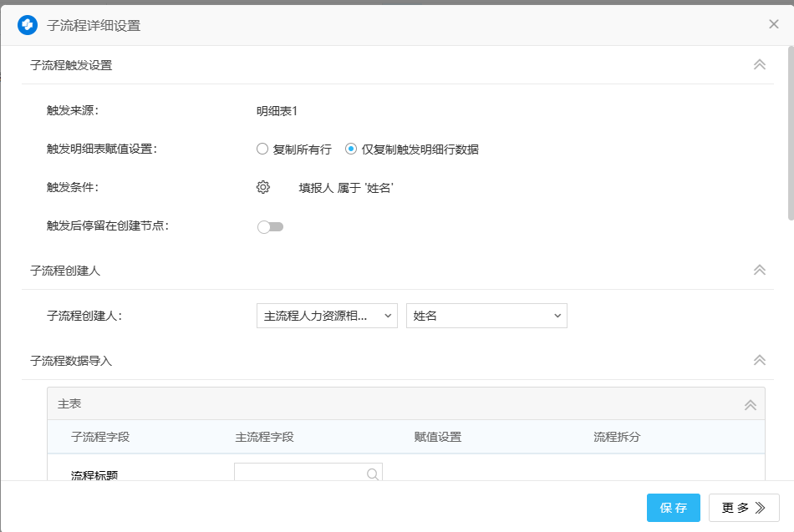Click the blue app logo in title bar

coord(28,25)
